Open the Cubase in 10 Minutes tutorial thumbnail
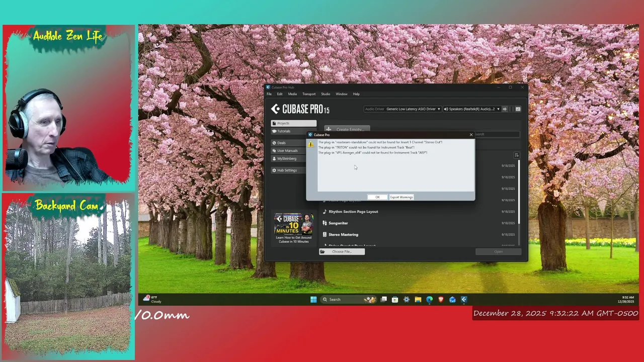 coord(294,224)
